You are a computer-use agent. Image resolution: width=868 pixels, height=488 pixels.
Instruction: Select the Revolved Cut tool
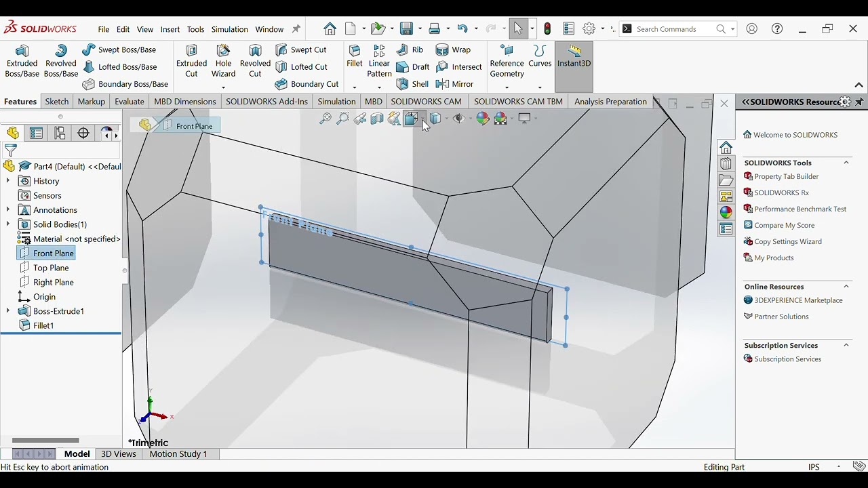pos(255,61)
